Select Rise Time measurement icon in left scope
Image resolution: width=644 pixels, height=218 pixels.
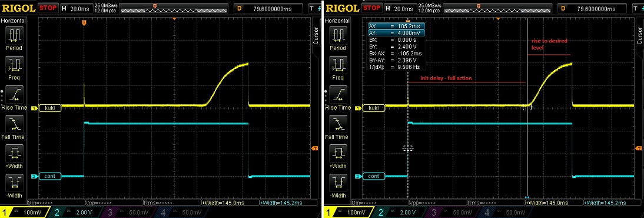pyautogui.click(x=14, y=94)
